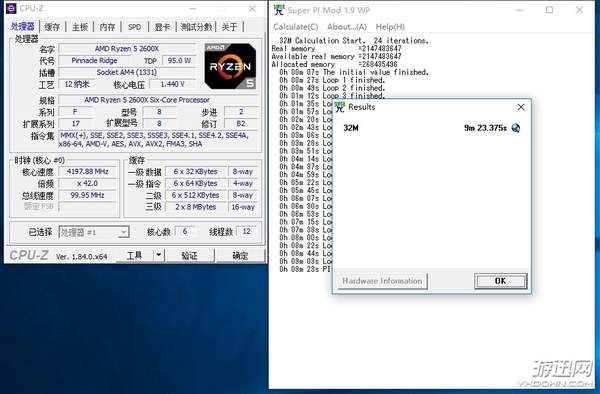The height and width of the screenshot is (394, 600).
Task: Click the 6 x 32 KBytes L1 data value
Action: tap(195, 171)
